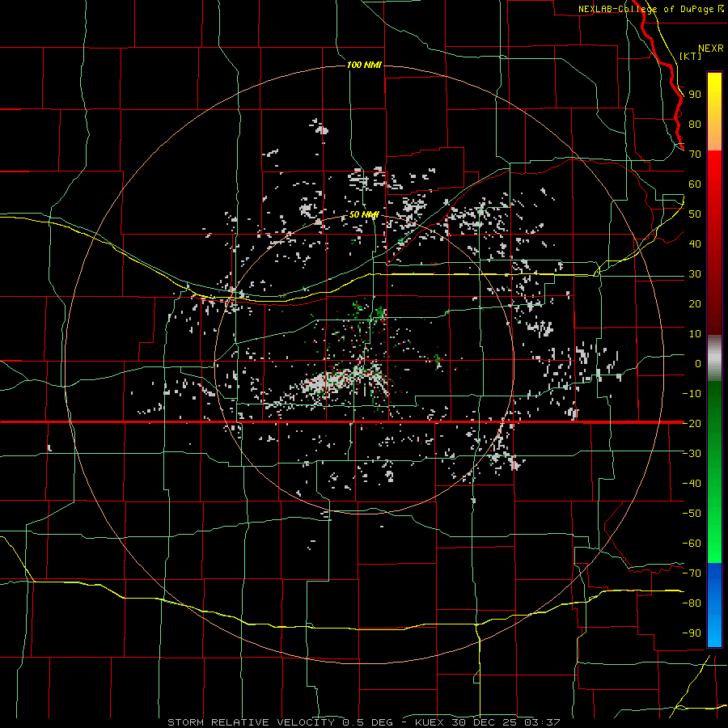
Task: Click the -10 value on velocity scale
Action: coord(692,394)
